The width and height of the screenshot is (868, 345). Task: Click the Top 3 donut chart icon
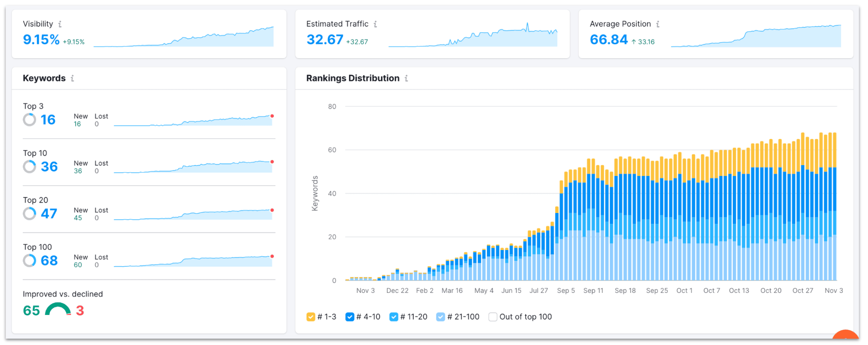pyautogui.click(x=29, y=120)
